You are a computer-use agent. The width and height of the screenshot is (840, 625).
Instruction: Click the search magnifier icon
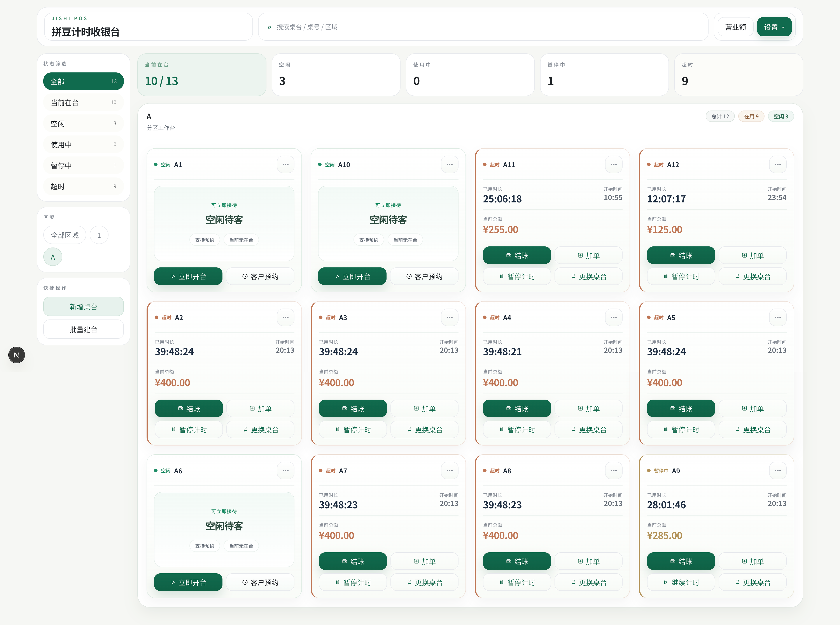(x=269, y=27)
